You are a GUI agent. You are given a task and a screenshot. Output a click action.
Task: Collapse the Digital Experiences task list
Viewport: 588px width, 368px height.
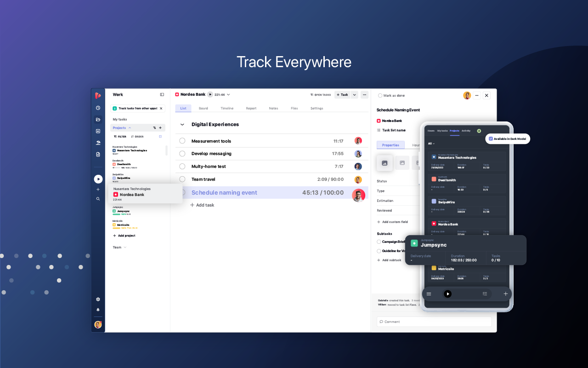point(182,125)
